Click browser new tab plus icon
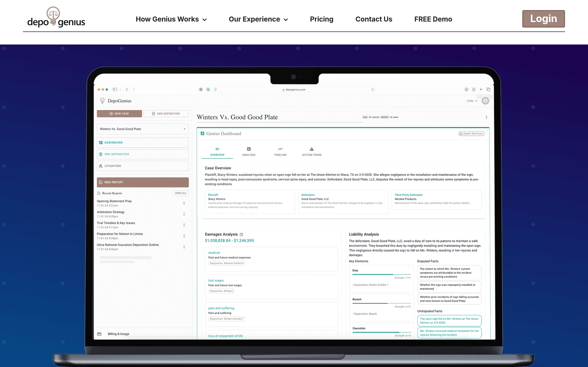 (481, 89)
